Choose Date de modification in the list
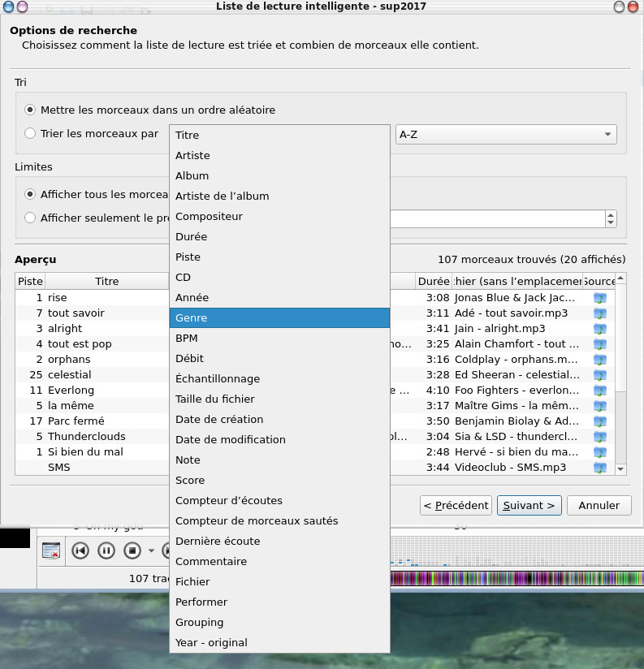 [279, 439]
